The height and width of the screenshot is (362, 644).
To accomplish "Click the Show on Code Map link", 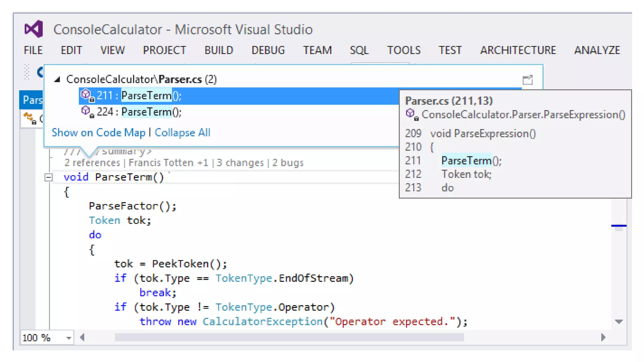I will [x=98, y=133].
